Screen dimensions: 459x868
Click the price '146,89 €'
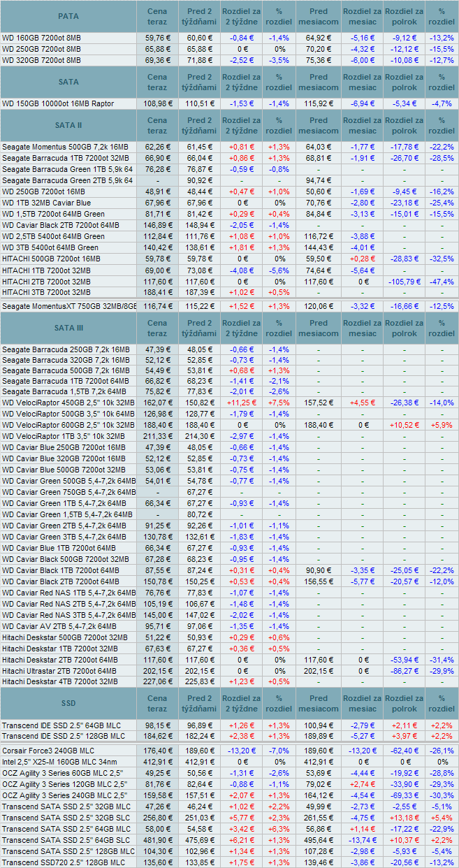coord(157,225)
